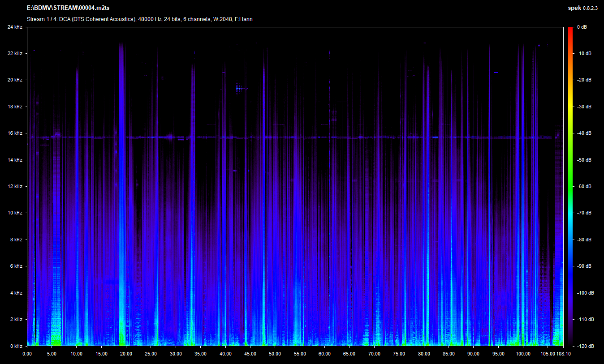Click the 0:00 time axis marker
Viewport: 604px width, 364px height.
click(27, 354)
